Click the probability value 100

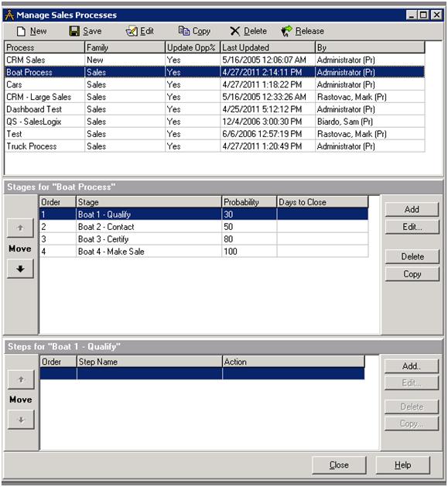coord(231,252)
